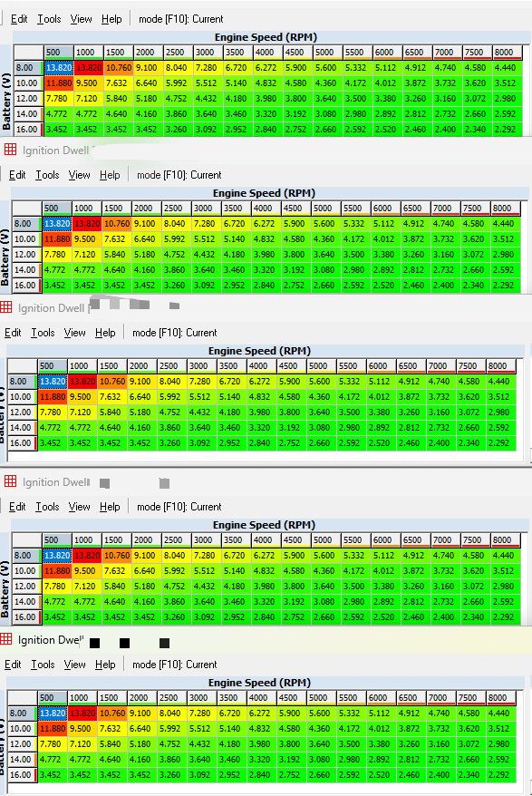Open the Edit menu in the topmost window
The width and height of the screenshot is (532, 796).
click(19, 19)
